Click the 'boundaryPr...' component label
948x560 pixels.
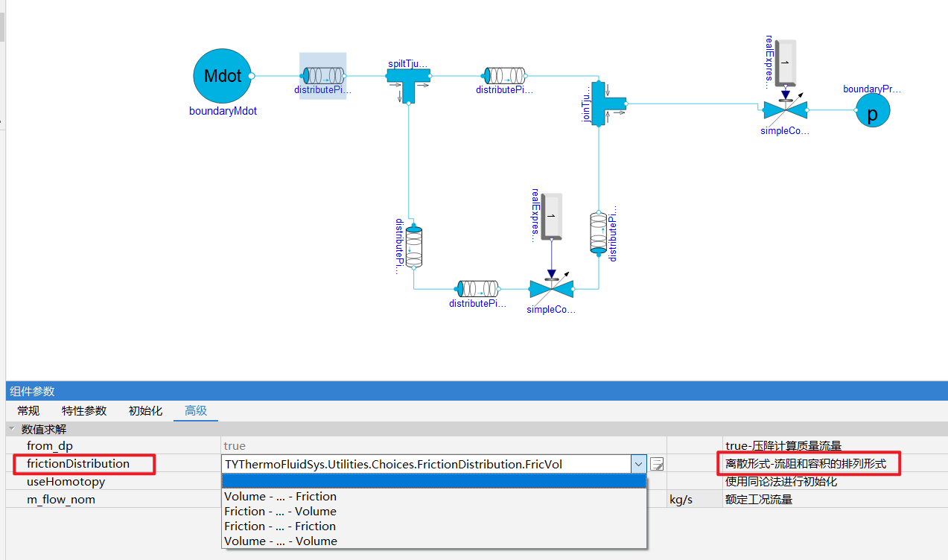[x=872, y=89]
